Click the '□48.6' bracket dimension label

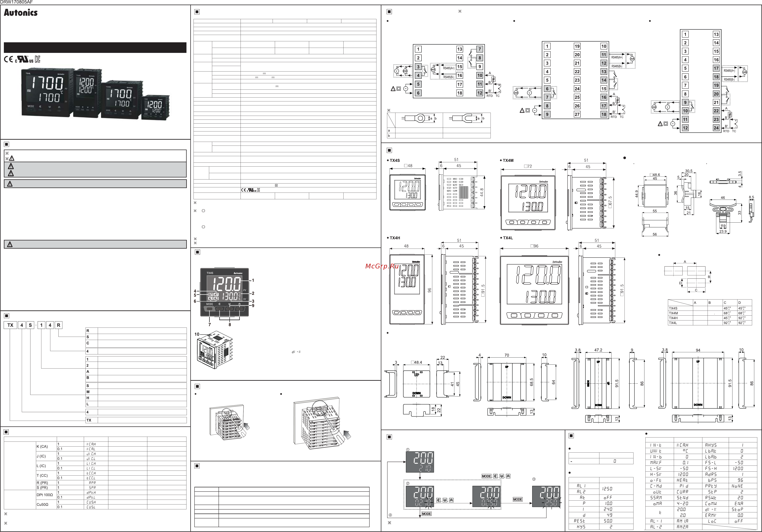[x=655, y=174]
